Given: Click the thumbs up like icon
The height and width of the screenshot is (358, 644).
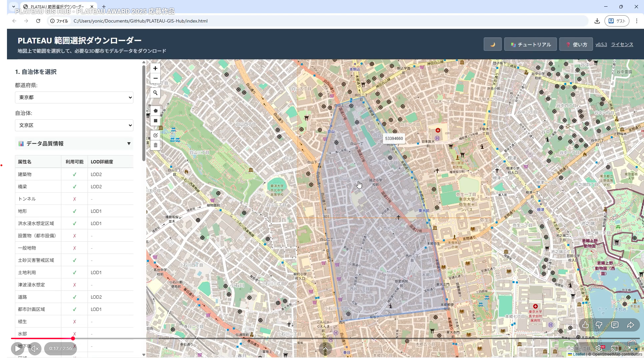Looking at the screenshot, I should tap(586, 325).
